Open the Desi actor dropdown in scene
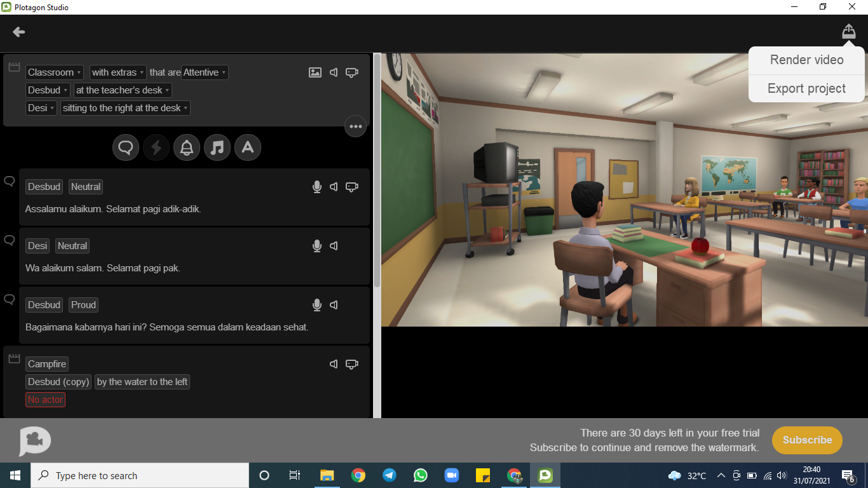Image resolution: width=868 pixels, height=488 pixels. 41,108
